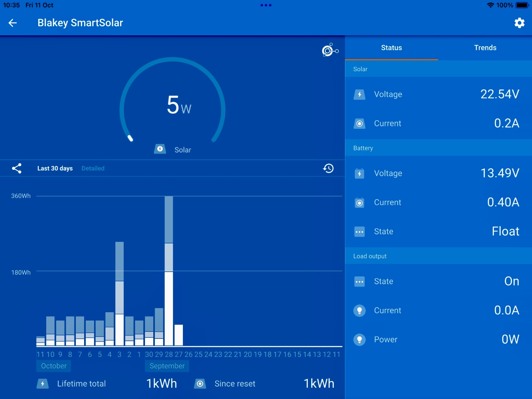This screenshot has height=399, width=532.
Task: Tap the 10:35 clock in status bar
Action: pyautogui.click(x=11, y=5)
